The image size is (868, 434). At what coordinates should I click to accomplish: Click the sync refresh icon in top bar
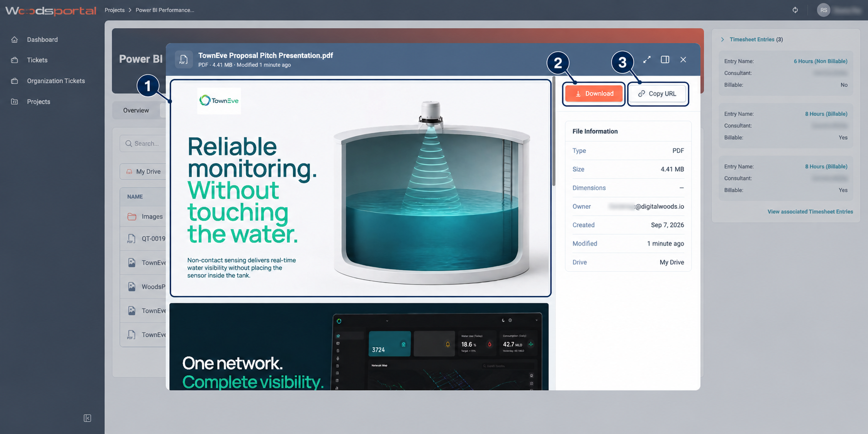(x=795, y=10)
